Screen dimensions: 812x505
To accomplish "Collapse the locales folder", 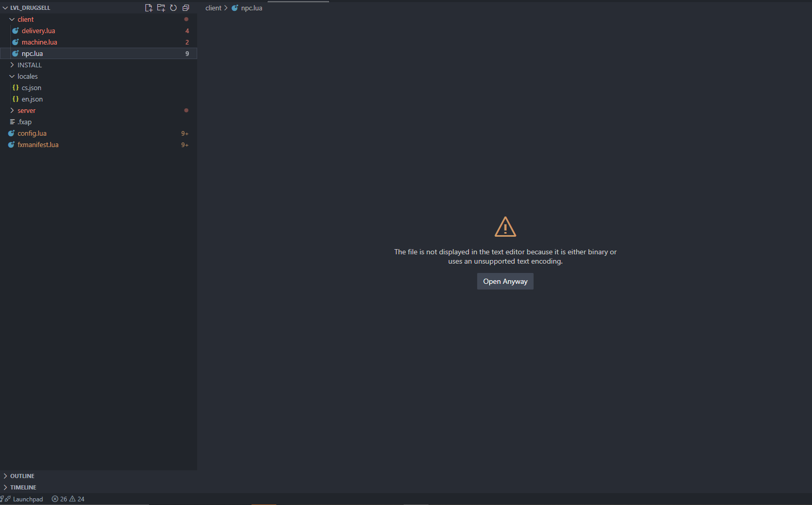I will [x=98, y=76].
